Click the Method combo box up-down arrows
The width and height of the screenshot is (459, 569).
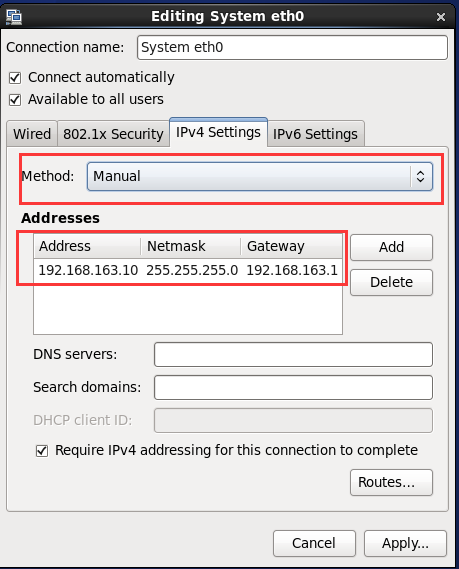tap(421, 177)
